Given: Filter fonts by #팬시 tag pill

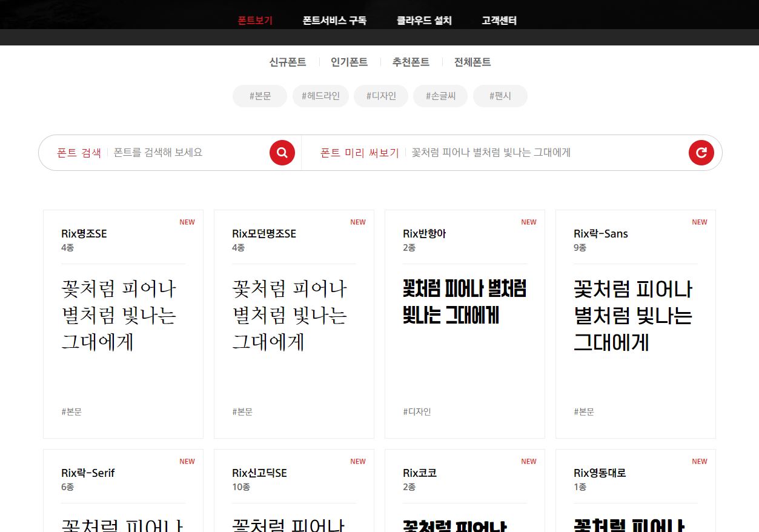Looking at the screenshot, I should pyautogui.click(x=500, y=96).
